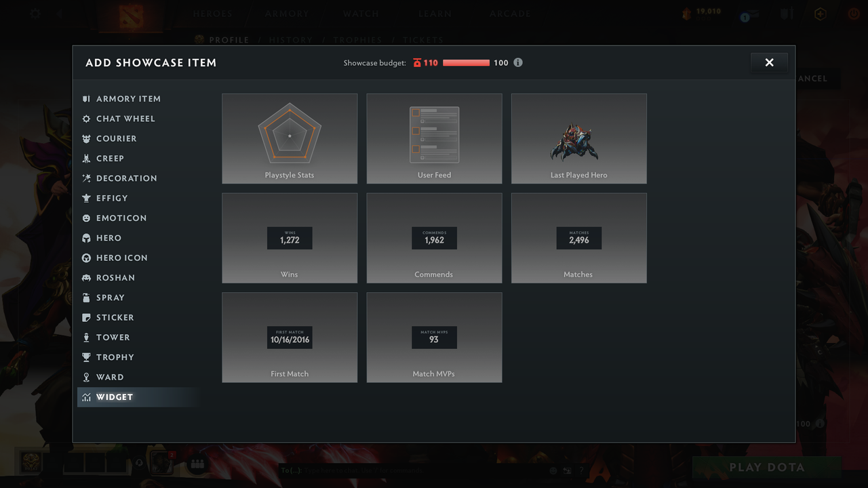
Task: Click the CANCEL button
Action: pos(812,78)
